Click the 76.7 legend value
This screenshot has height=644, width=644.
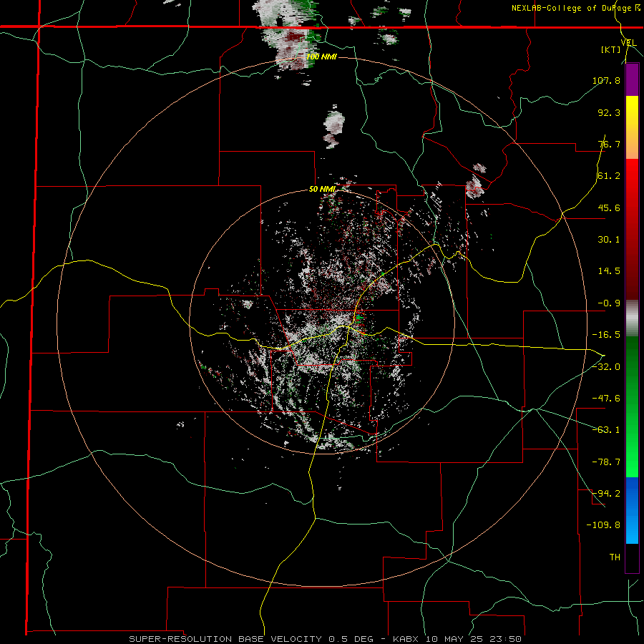[609, 144]
